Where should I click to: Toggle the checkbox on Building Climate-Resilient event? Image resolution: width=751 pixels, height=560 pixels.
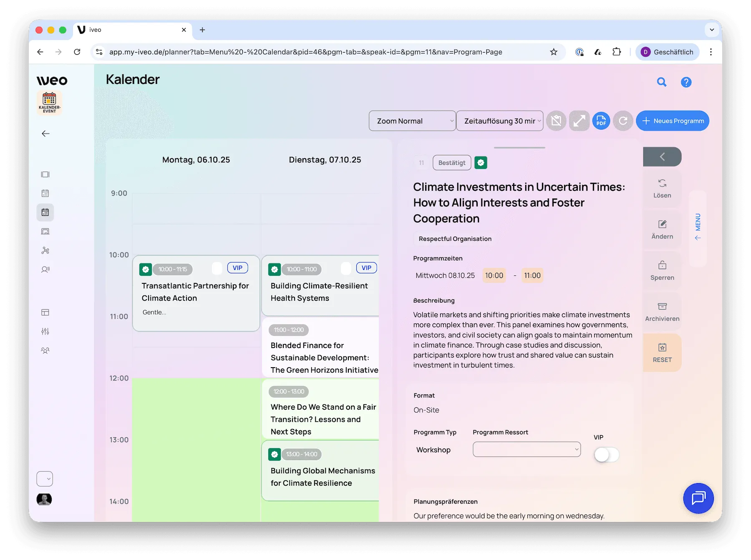click(346, 269)
